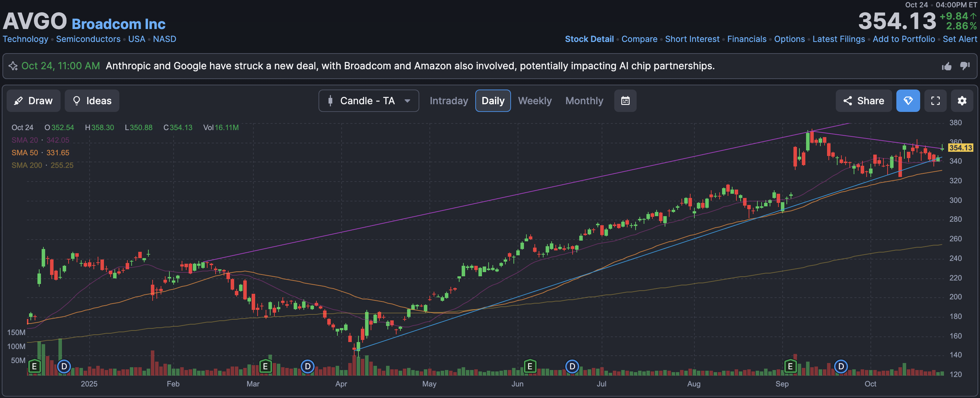
Task: Switch chart to Weekly timeframe
Action: (x=534, y=101)
